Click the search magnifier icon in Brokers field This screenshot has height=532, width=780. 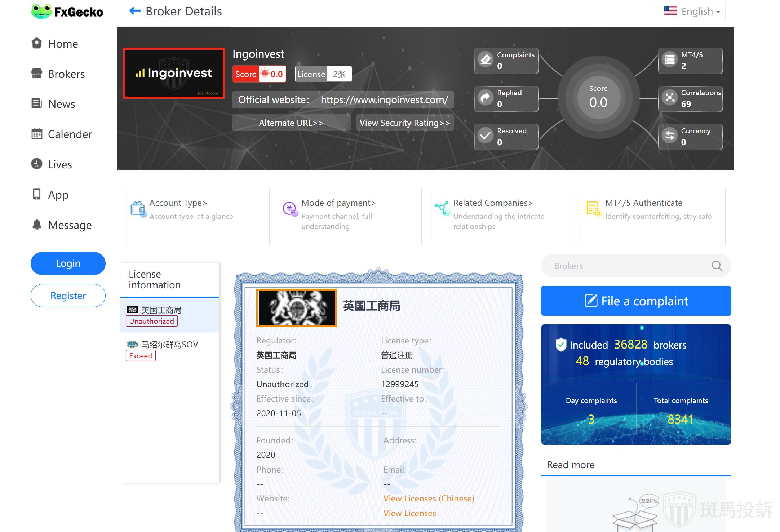pos(717,266)
